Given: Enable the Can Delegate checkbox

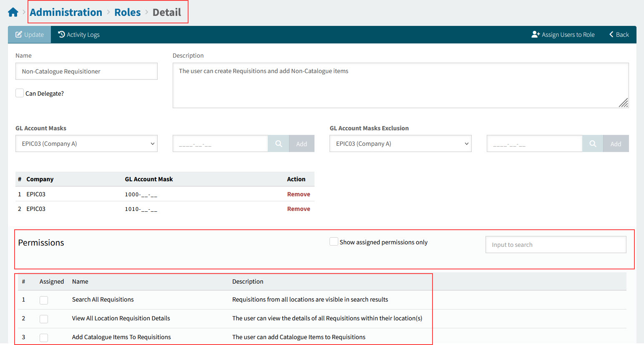Looking at the screenshot, I should pos(20,93).
